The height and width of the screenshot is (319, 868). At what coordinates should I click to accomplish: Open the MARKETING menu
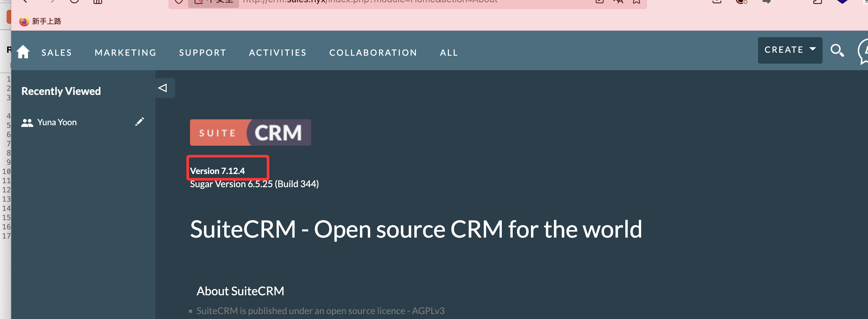click(125, 53)
